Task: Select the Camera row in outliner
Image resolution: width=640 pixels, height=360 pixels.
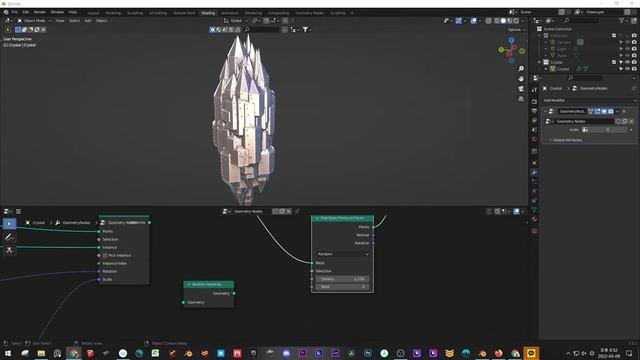Action: tap(564, 42)
